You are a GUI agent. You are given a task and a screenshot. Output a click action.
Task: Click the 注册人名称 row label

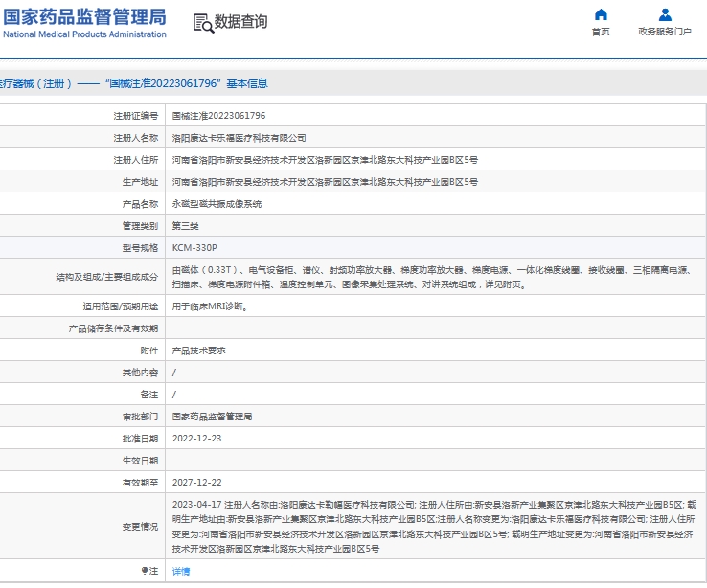click(x=136, y=138)
